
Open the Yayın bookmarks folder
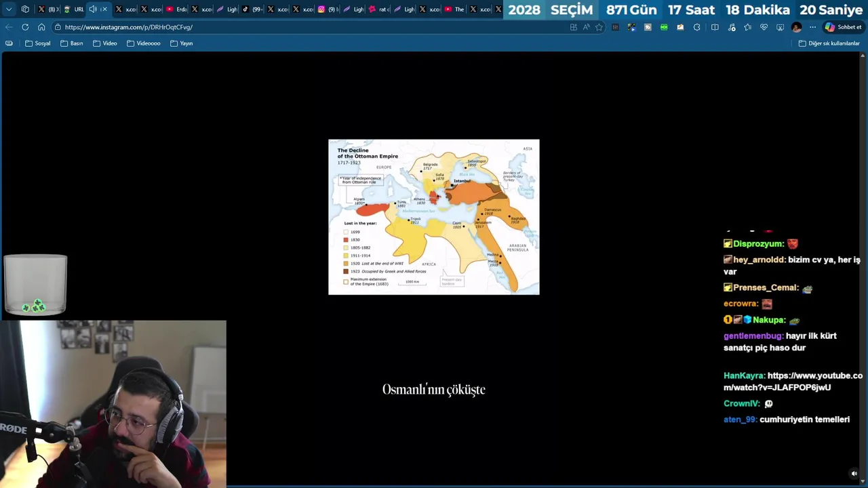tap(182, 43)
